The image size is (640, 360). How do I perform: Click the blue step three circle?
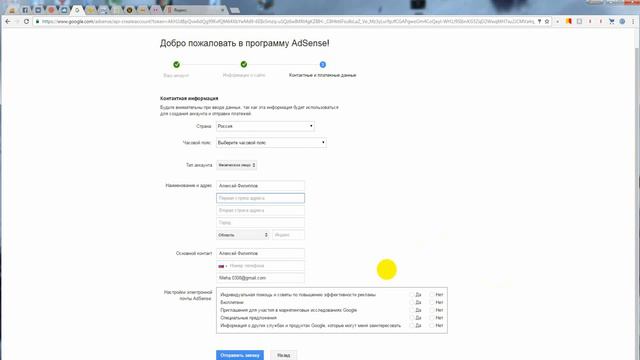coord(322,64)
